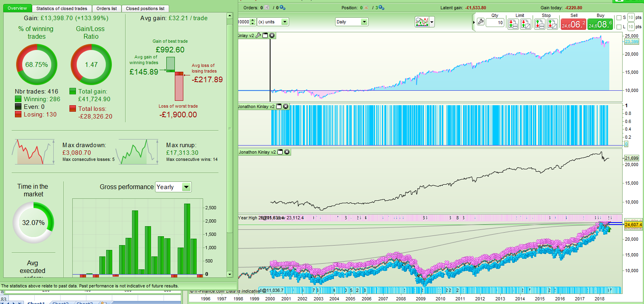Click the Excel new sheet tab icon
Screen dimensions: 644x304
coord(103,302)
